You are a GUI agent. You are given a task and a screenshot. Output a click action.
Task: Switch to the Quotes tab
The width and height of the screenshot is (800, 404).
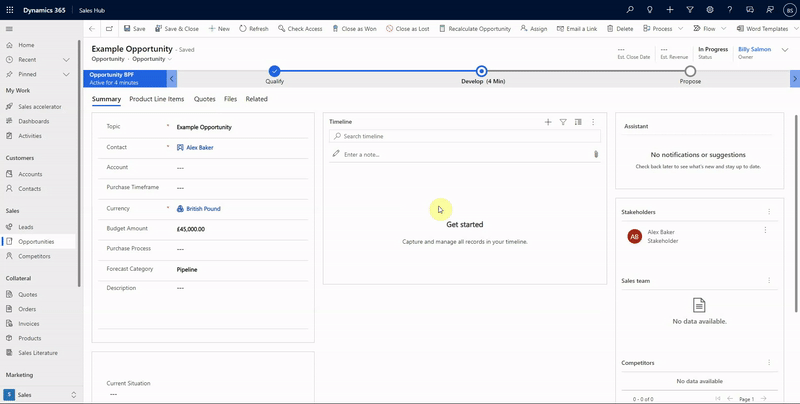click(x=204, y=99)
